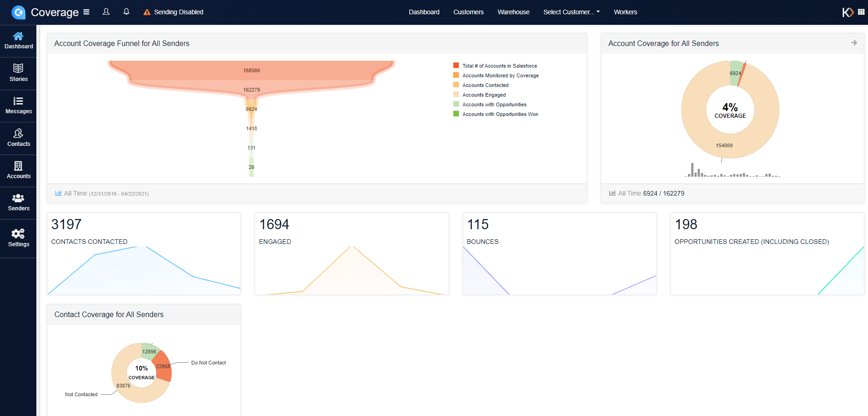Click Account Coverage Funnel for All Senders title
This screenshot has width=868, height=416.
(x=122, y=43)
